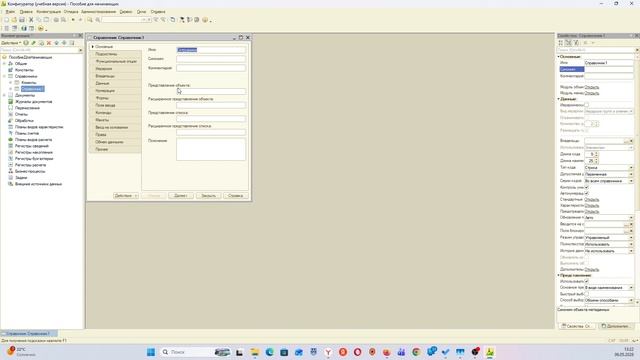This screenshot has width=640, height=360.
Task: Select Константы in configuration tree
Action: tap(24, 70)
